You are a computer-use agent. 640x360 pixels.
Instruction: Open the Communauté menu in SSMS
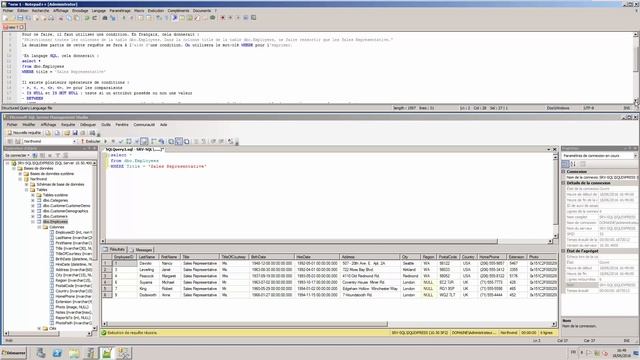coord(144,124)
